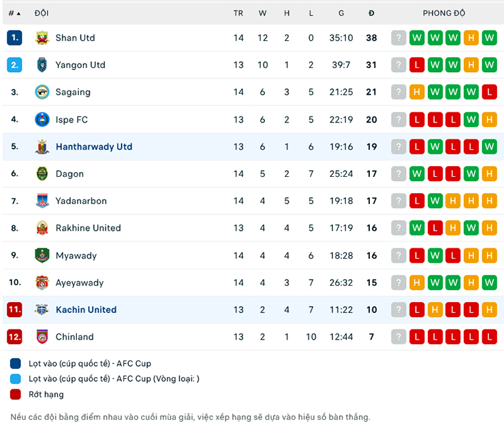Sort standings by G goals column

click(x=341, y=13)
